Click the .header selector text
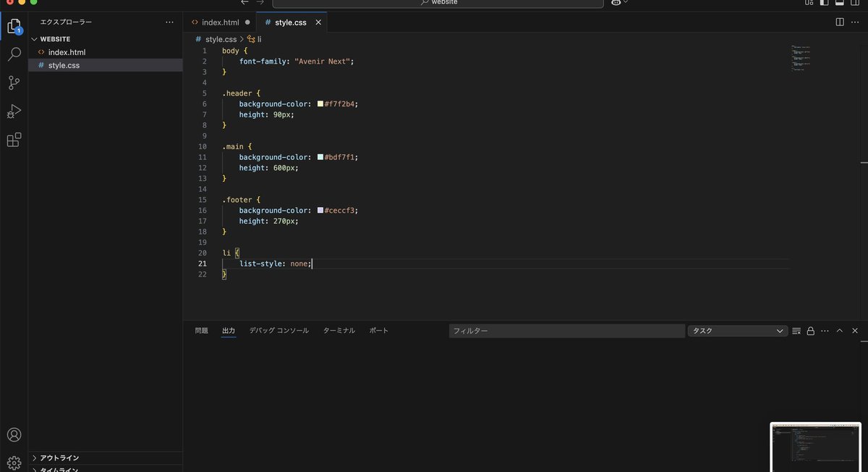Image resolution: width=868 pixels, height=472 pixels. tap(236, 93)
